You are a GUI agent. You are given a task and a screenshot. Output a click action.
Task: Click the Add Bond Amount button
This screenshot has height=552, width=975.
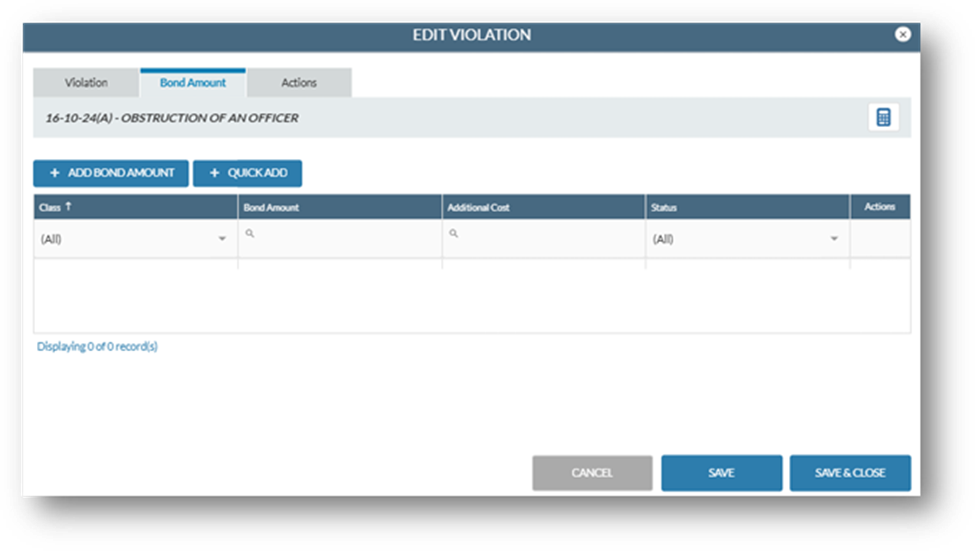111,173
